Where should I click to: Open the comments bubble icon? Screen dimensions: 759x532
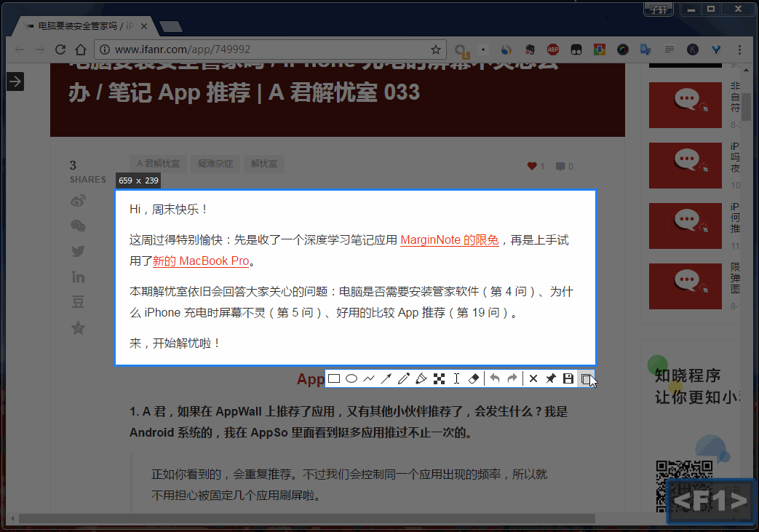560,166
